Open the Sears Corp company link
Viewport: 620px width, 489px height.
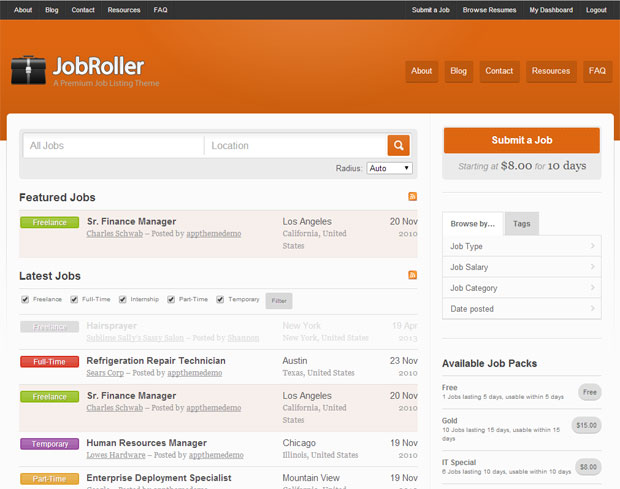[105, 373]
